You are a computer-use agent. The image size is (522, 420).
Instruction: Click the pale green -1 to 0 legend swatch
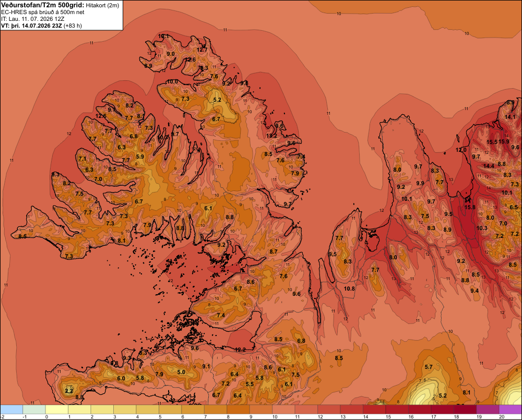pyautogui.click(x=34, y=409)
